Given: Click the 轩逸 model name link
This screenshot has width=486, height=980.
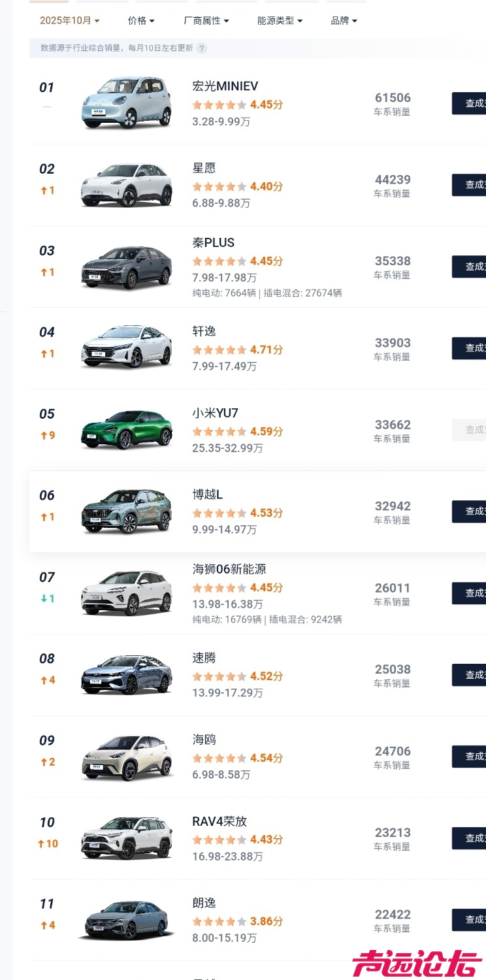Looking at the screenshot, I should [204, 331].
